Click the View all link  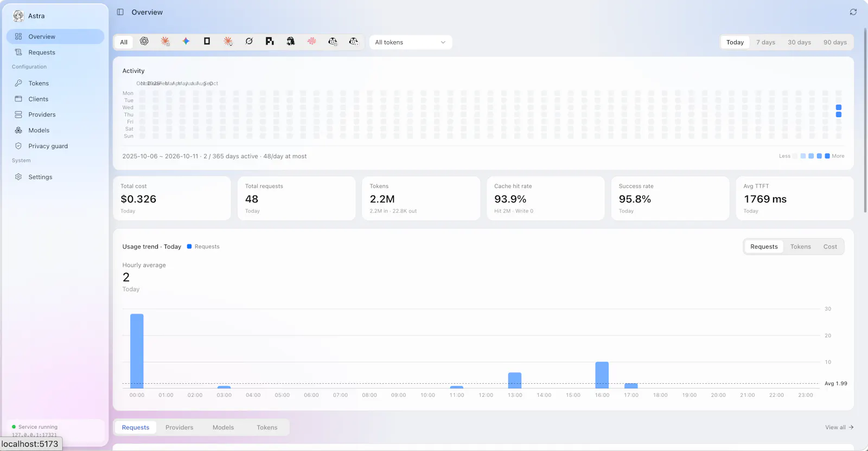(x=839, y=427)
